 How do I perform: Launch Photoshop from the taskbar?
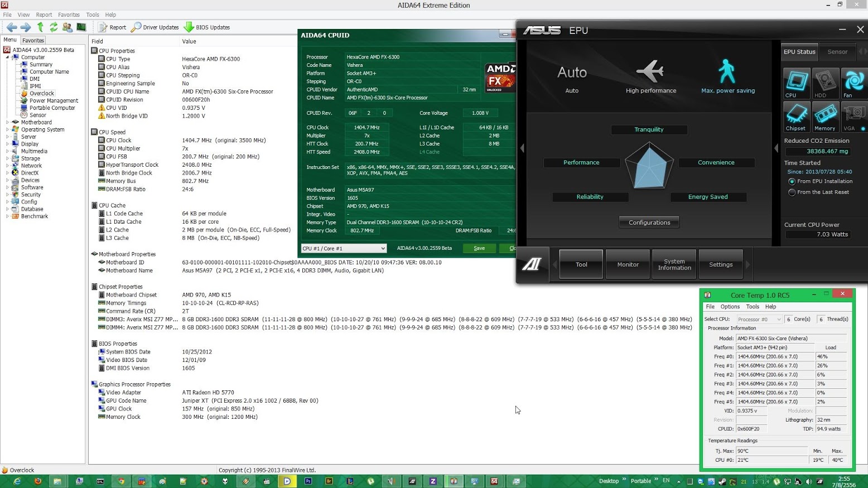coord(308,481)
